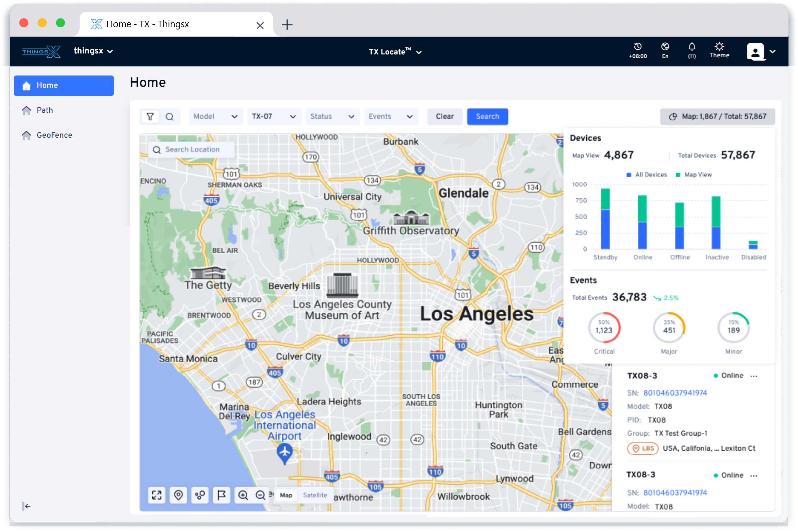798x532 pixels.
Task: Open a new browser tab
Action: [x=287, y=24]
